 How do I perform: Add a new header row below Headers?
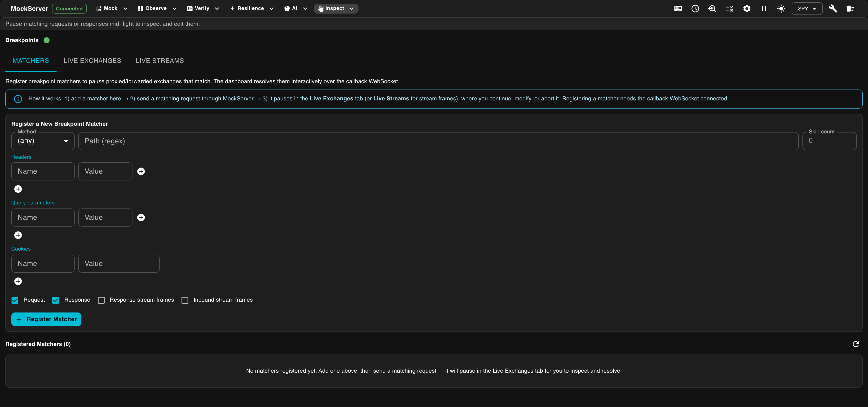(x=18, y=189)
